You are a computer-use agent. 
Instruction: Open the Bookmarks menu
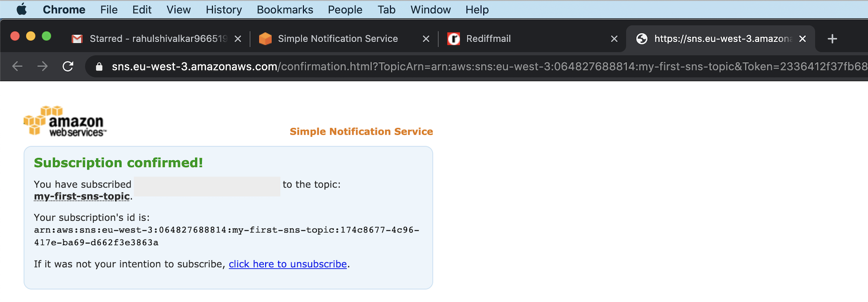tap(284, 10)
